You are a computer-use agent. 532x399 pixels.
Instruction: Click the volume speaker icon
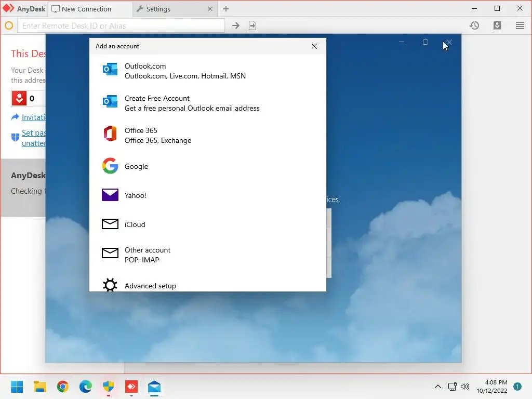click(x=465, y=387)
